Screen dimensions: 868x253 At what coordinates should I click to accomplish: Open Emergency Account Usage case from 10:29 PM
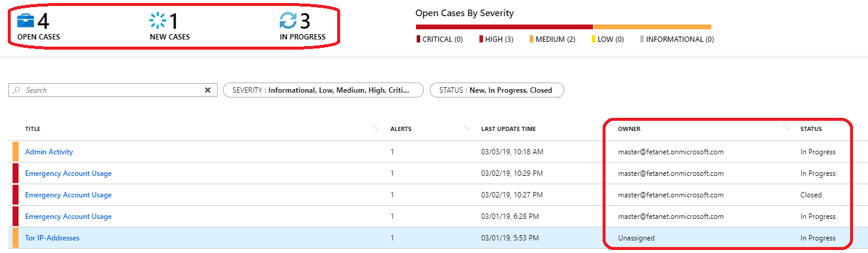(x=68, y=173)
